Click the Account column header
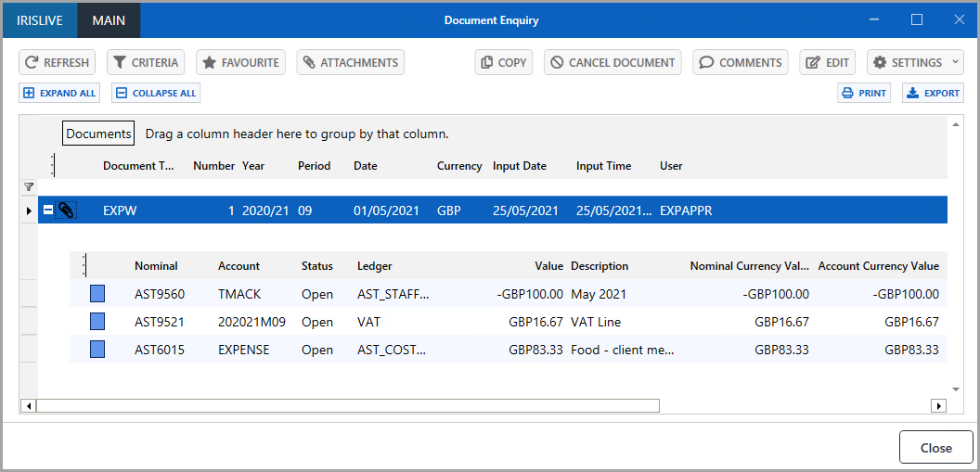980x472 pixels. 239,266
